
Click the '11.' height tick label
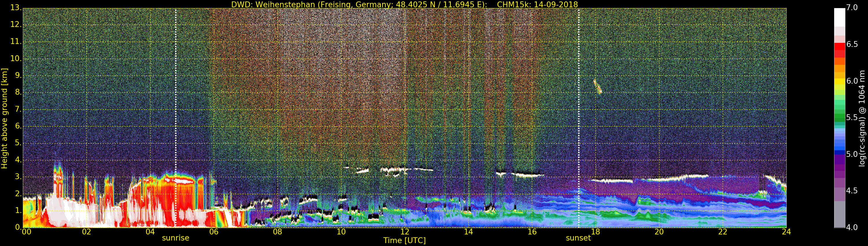16,41
